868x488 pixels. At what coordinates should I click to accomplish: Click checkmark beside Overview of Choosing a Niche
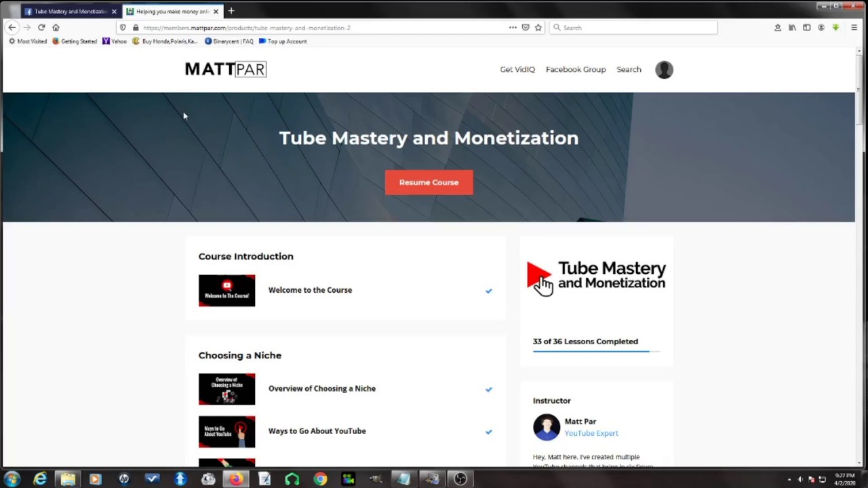point(488,390)
